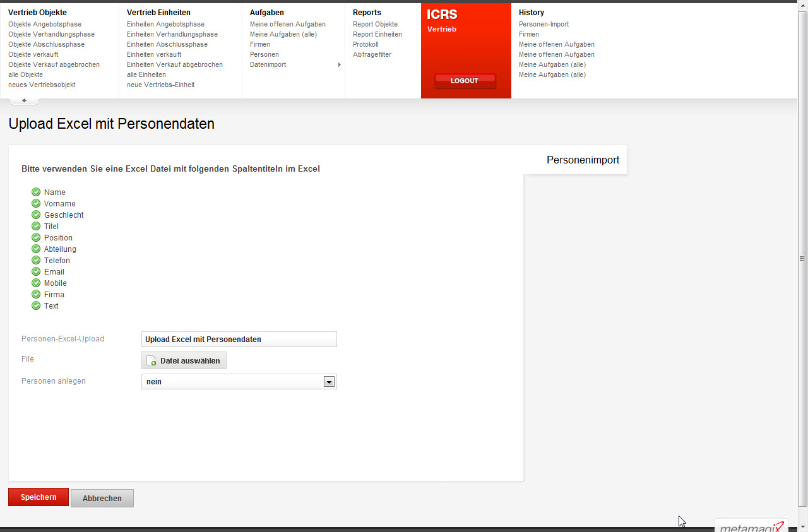Viewport: 808px width, 532px height.
Task: Open Objekte Verhandlungsphase
Action: pyautogui.click(x=51, y=34)
